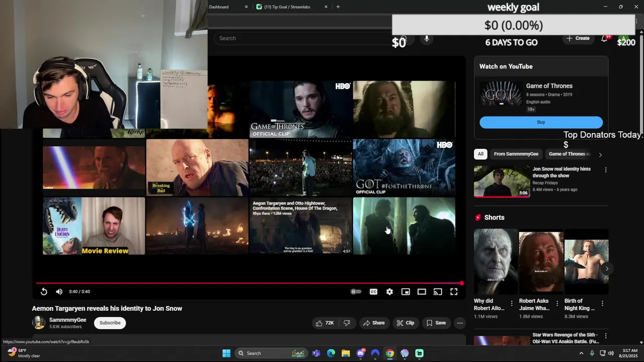The width and height of the screenshot is (644, 362).
Task: Click the dislike thumbs down button
Action: point(347,323)
